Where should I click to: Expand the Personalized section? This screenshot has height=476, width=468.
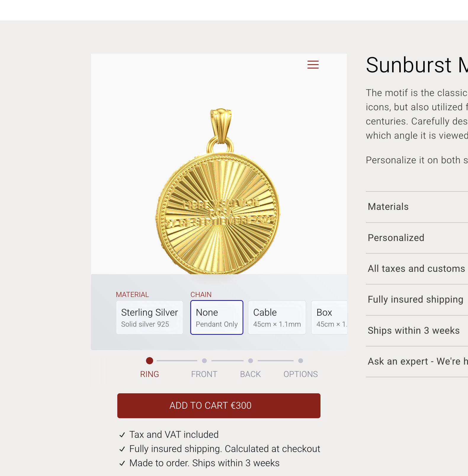coord(396,238)
